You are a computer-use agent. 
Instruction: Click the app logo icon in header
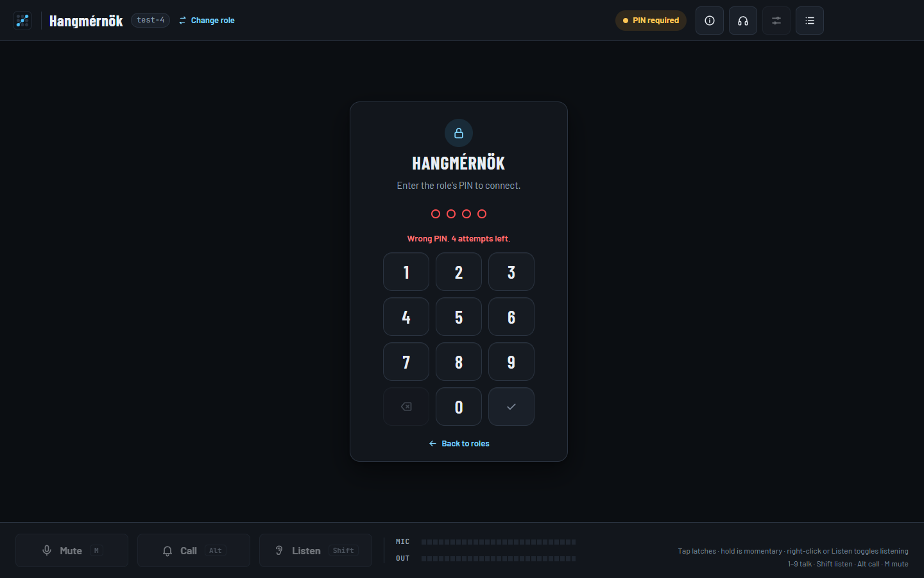click(x=22, y=21)
